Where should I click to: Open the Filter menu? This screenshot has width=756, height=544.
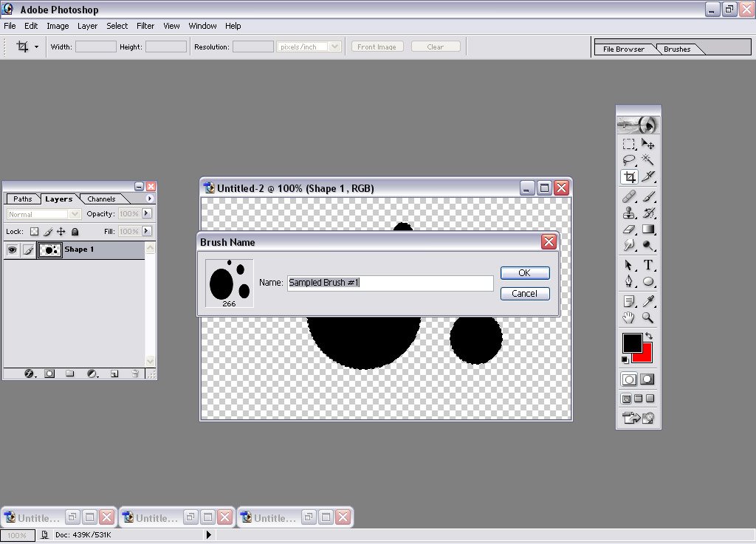pyautogui.click(x=145, y=26)
